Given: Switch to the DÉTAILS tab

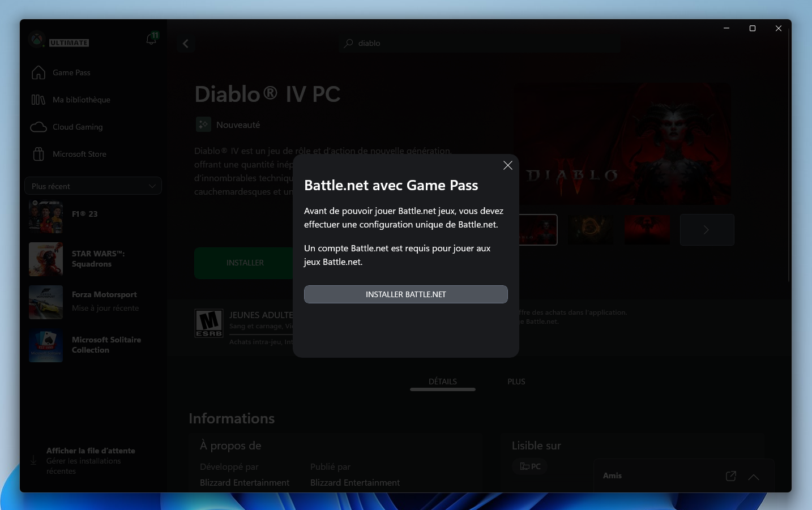Looking at the screenshot, I should click(443, 382).
